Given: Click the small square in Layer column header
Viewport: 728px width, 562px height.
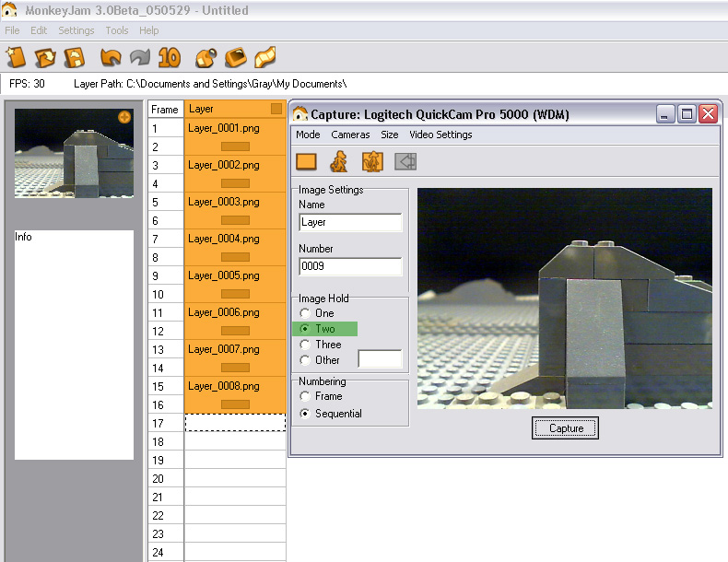Looking at the screenshot, I should 276,109.
